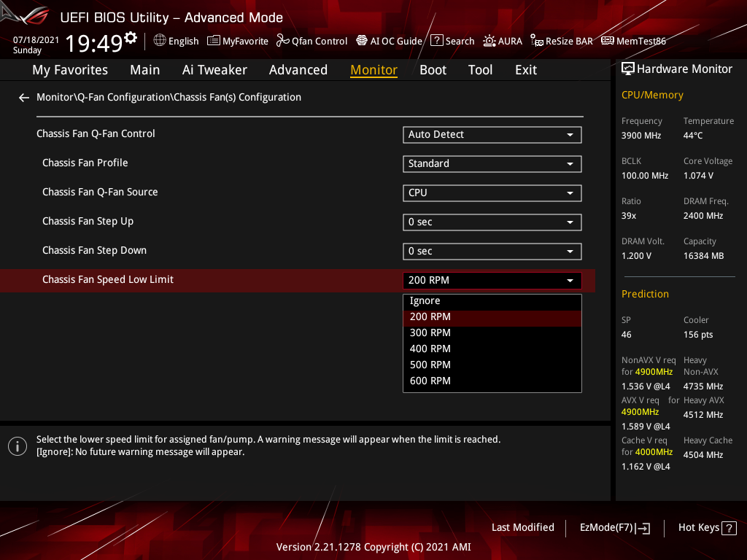Expand the Chassis Fan Q-Fan Source dropdown
The width and height of the screenshot is (747, 560).
[492, 192]
